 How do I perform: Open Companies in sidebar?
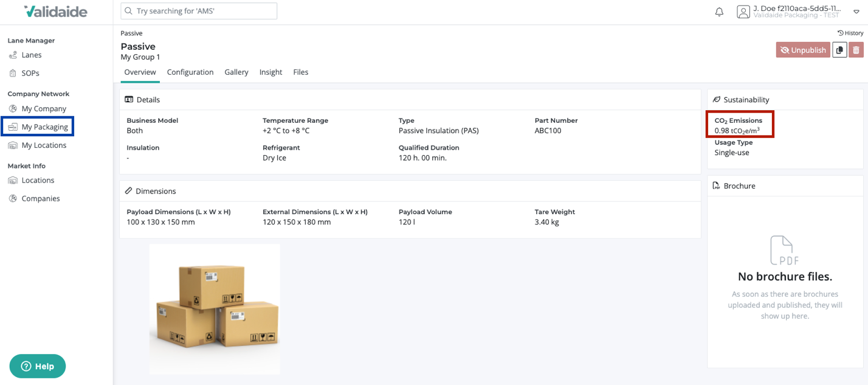(41, 199)
